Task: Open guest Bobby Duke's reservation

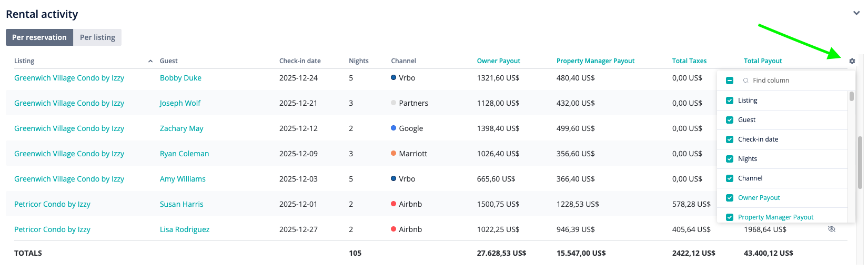Action: [180, 78]
